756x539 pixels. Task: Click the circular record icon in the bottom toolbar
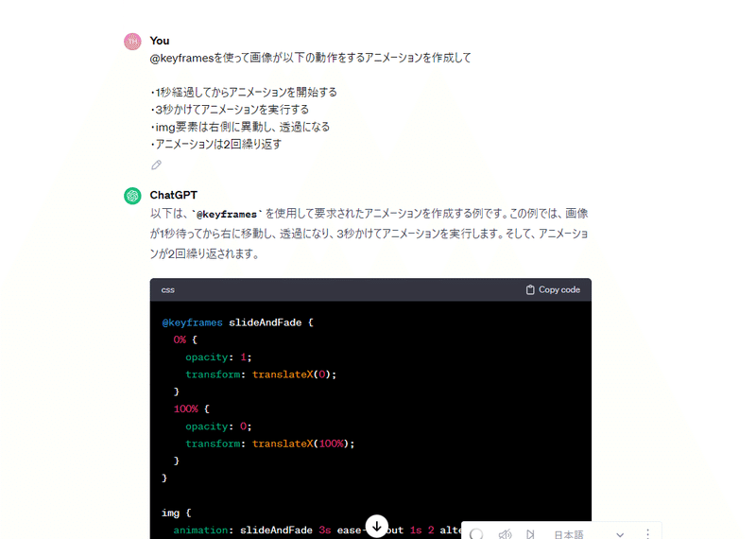[476, 534]
